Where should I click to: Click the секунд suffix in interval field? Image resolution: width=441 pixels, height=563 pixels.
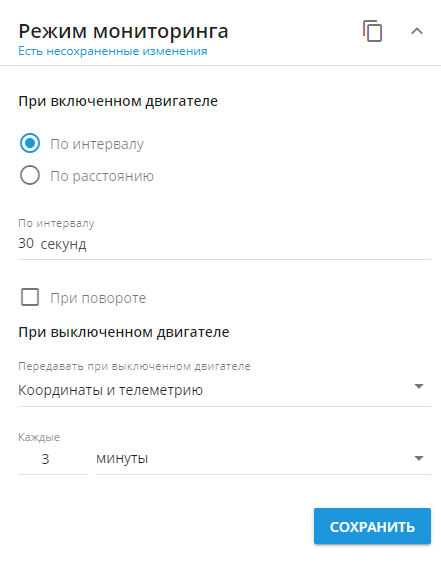63,245
